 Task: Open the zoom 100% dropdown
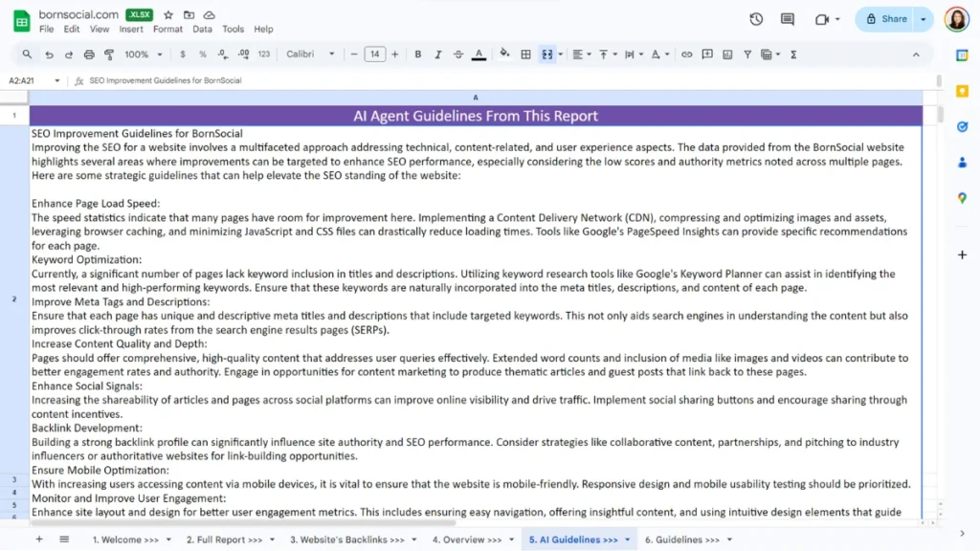click(x=143, y=55)
